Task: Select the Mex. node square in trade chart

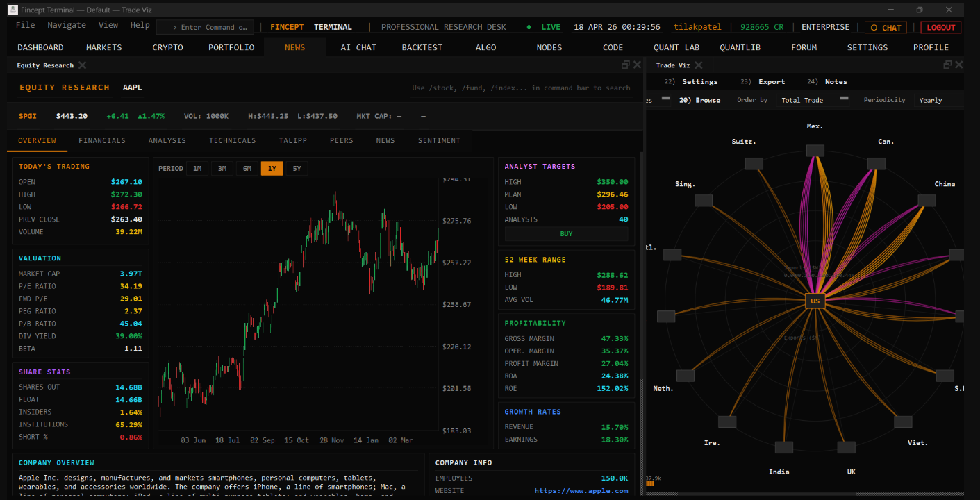Action: click(815, 151)
